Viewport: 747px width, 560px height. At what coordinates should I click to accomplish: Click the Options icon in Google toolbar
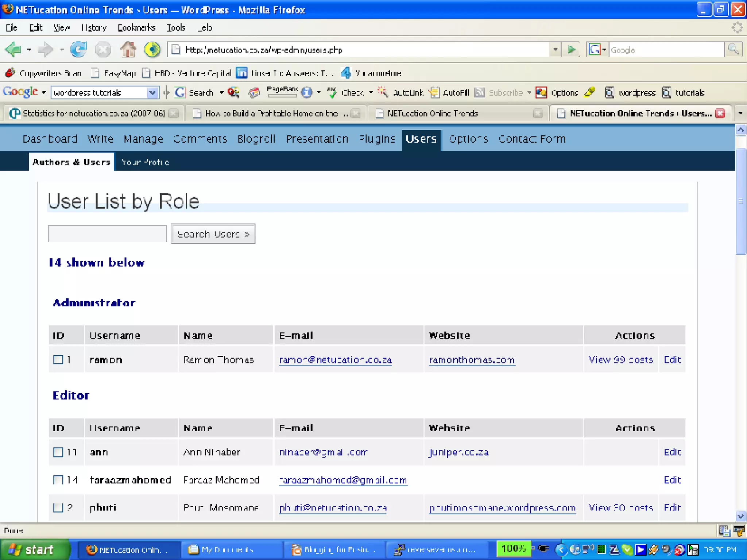(x=542, y=93)
